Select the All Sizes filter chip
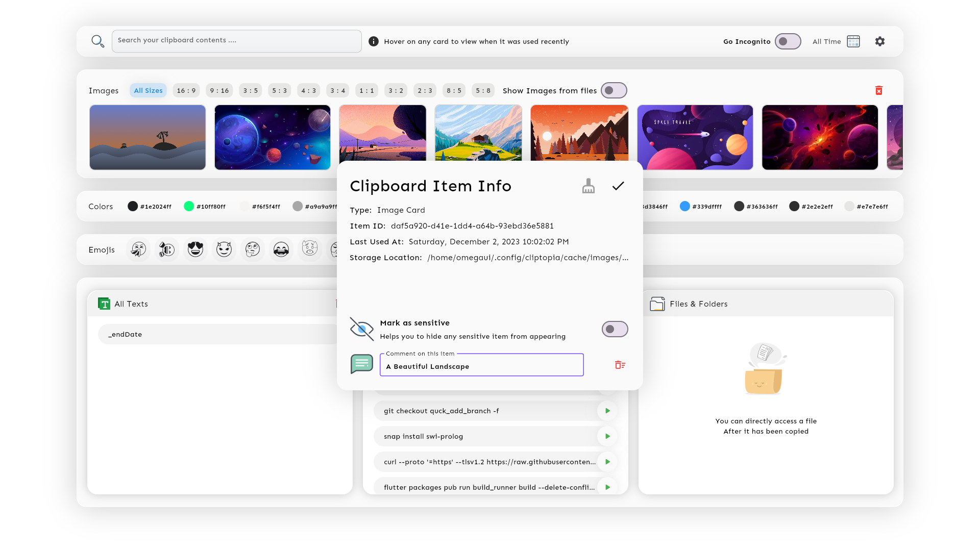Image resolution: width=980 pixels, height=551 pixels. (x=148, y=90)
